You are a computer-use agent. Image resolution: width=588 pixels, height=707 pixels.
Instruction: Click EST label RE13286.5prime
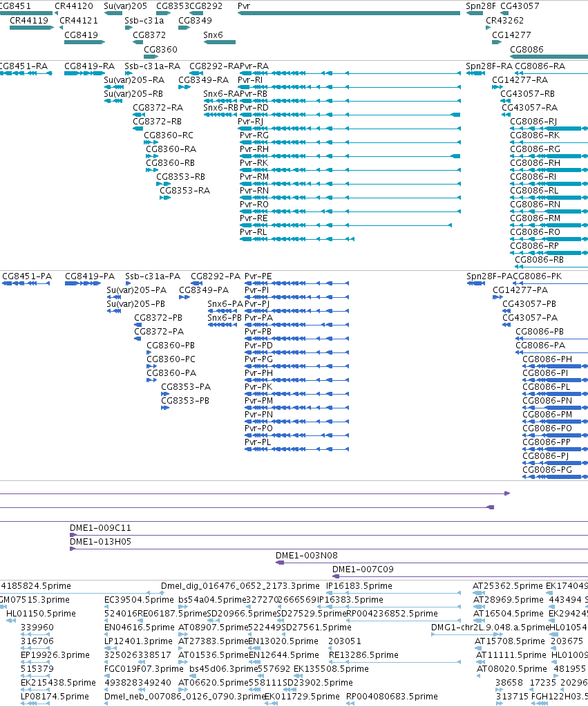click(363, 654)
